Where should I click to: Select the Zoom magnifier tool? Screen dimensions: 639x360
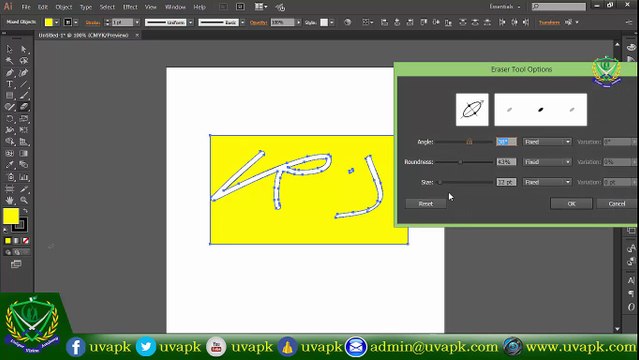(x=24, y=200)
